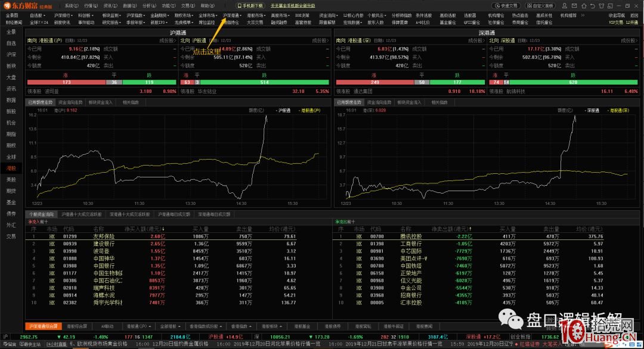Viewport: 644px width, 349px height.
Task: Sort by 净买入额(港元) column header
Action: click(x=144, y=229)
